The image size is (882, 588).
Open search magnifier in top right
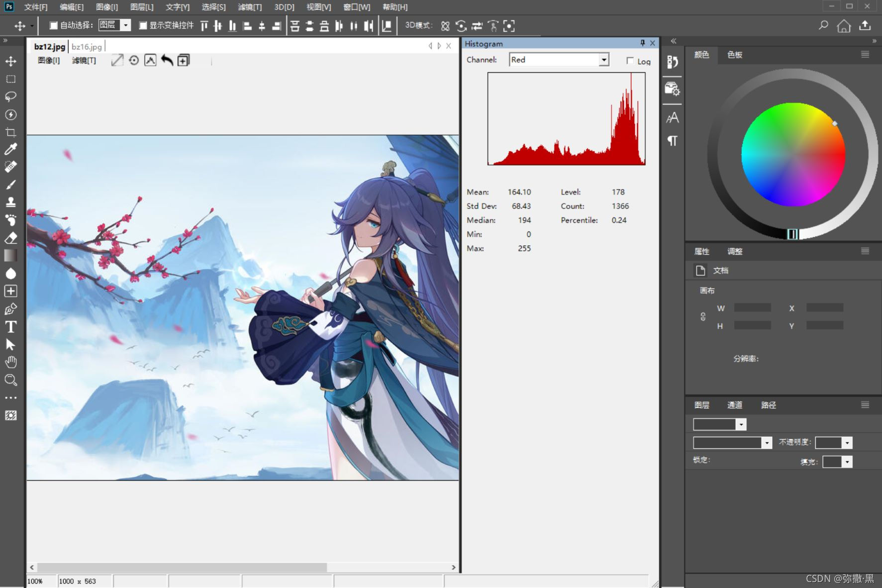(823, 25)
